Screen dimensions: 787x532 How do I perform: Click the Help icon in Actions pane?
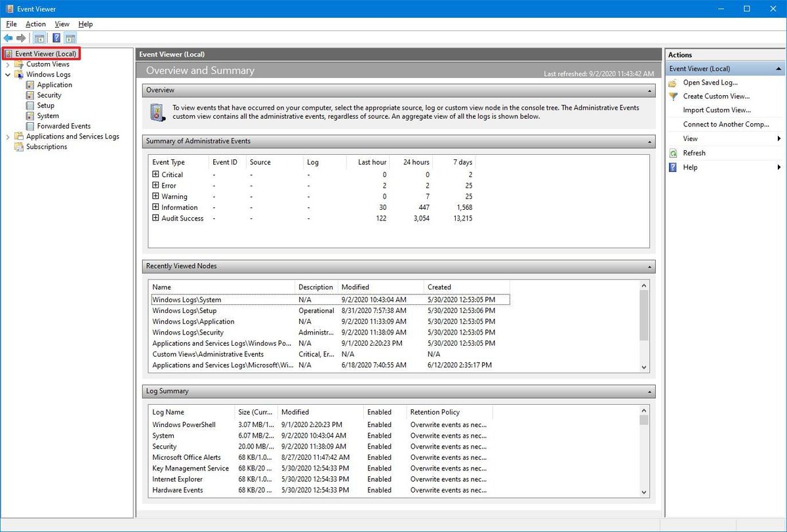(673, 167)
